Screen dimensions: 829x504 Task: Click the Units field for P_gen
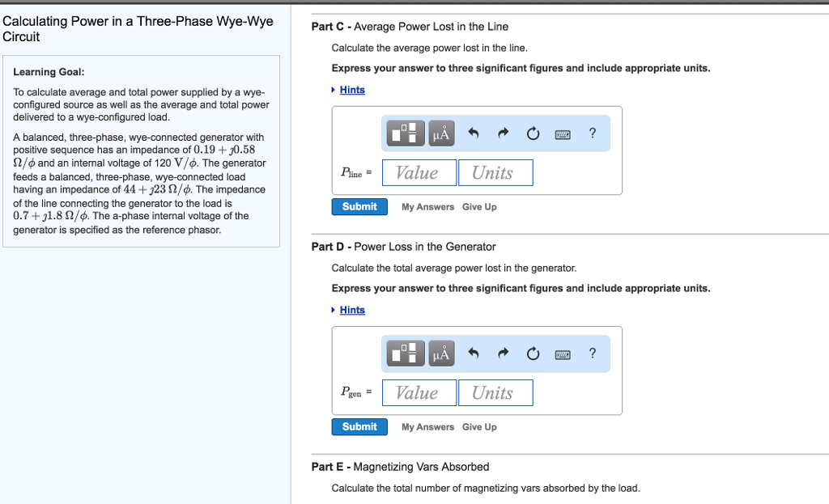(x=495, y=392)
